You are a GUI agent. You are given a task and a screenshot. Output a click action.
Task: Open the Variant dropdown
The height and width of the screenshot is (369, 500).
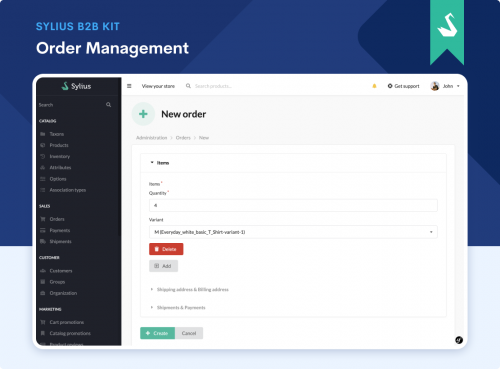pos(293,232)
